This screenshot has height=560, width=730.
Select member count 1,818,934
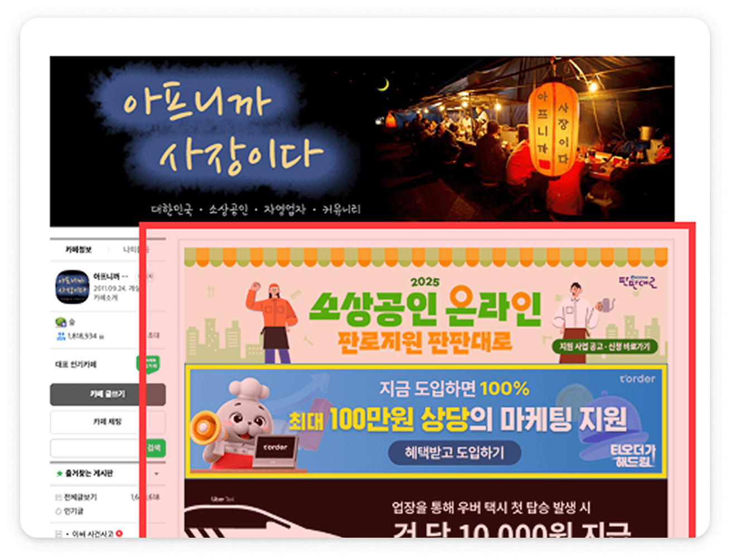tap(83, 336)
